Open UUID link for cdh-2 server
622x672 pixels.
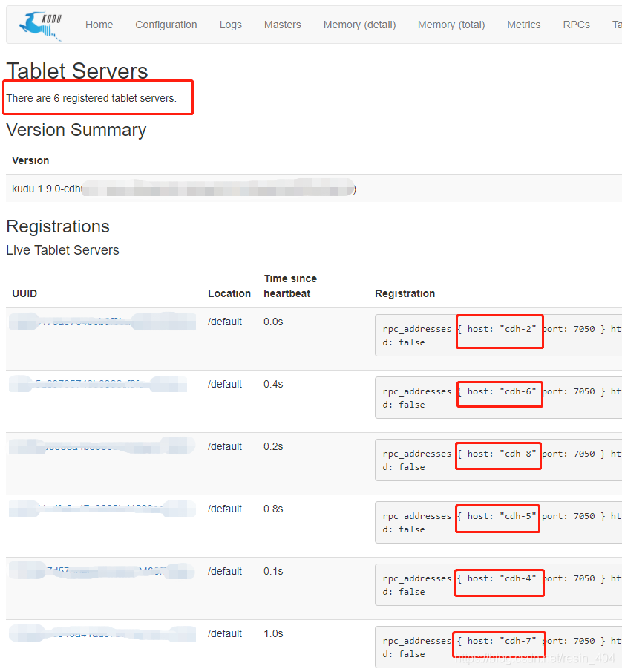tap(102, 322)
